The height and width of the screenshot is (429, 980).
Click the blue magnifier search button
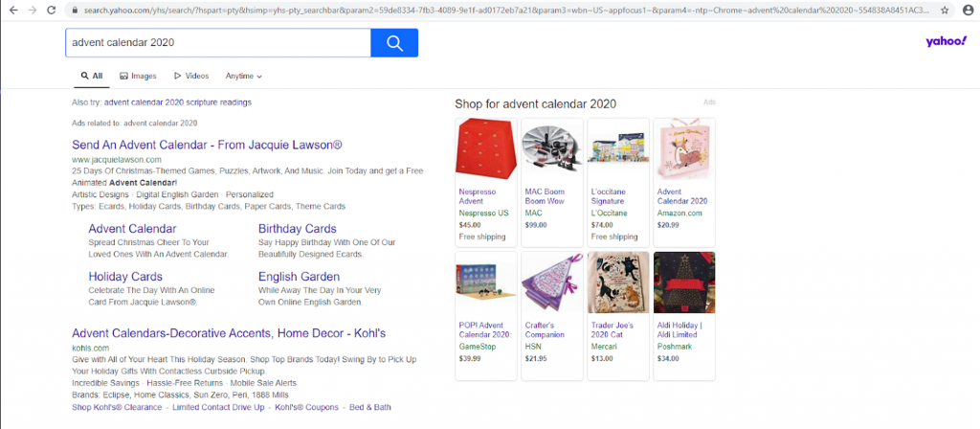pos(393,43)
